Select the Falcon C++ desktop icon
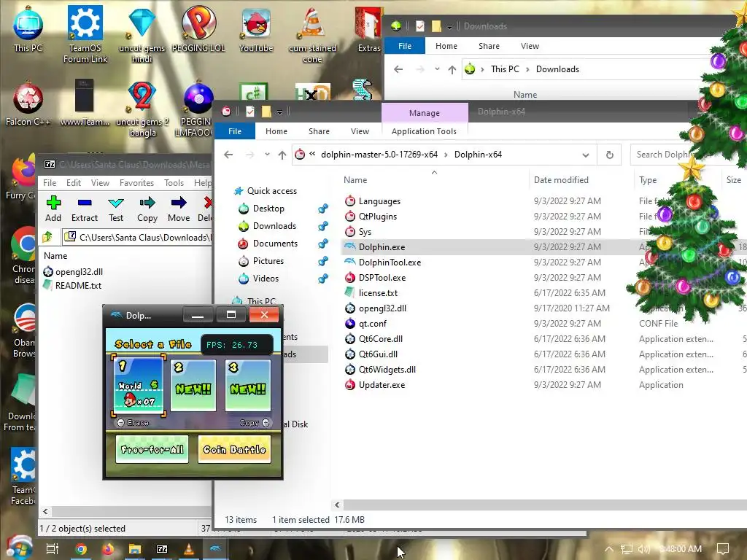Viewport: 747px width, 560px height. [28, 104]
